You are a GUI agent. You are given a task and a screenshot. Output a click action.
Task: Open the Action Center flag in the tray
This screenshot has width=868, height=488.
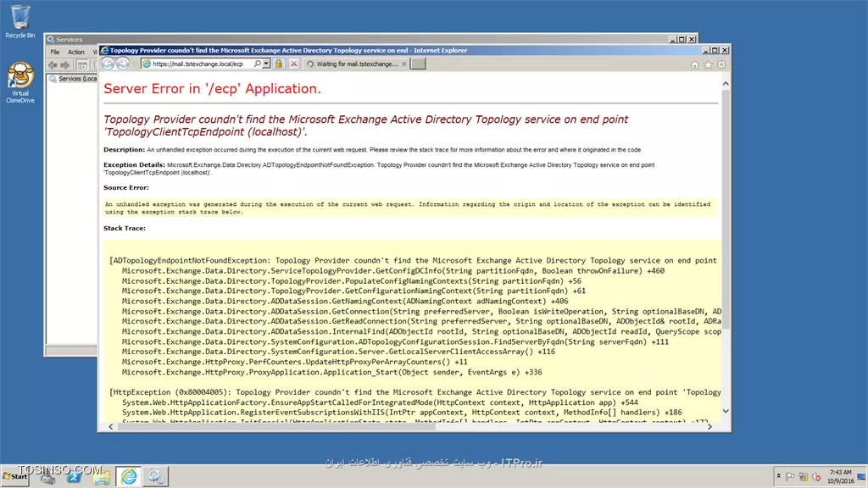click(790, 477)
